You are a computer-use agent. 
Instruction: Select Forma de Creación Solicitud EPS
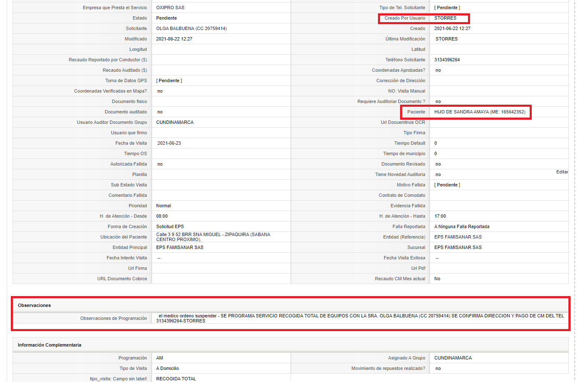point(170,226)
